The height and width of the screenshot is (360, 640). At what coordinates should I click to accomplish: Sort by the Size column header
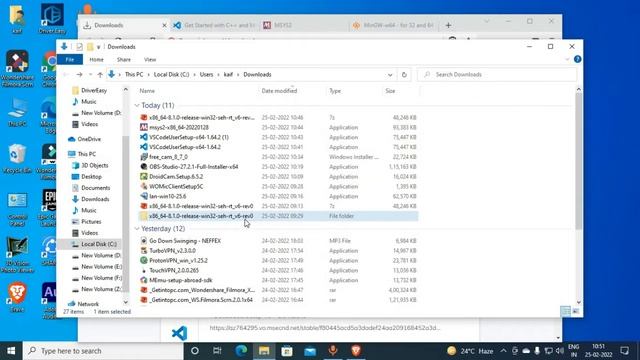point(390,91)
